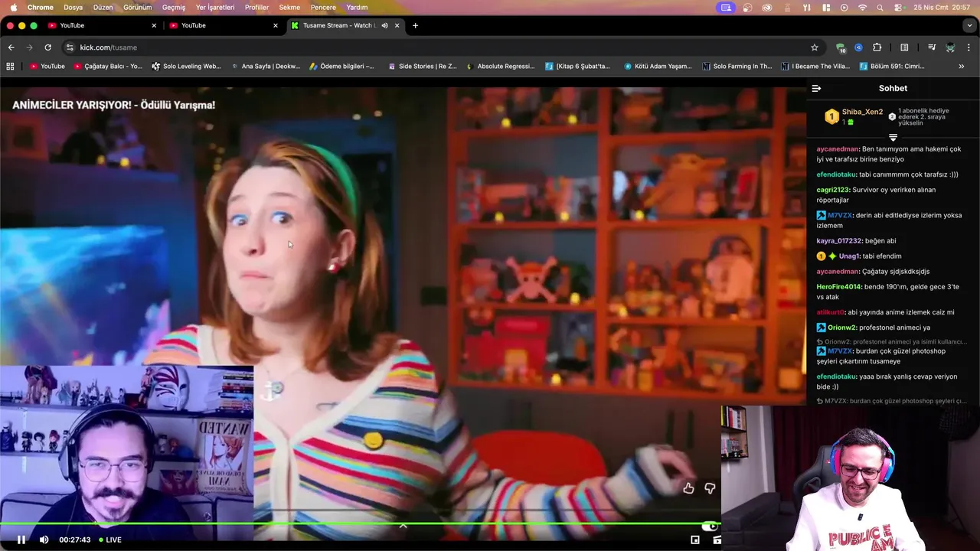The width and height of the screenshot is (980, 551).
Task: Open media controls music-note icon
Action: 932,47
